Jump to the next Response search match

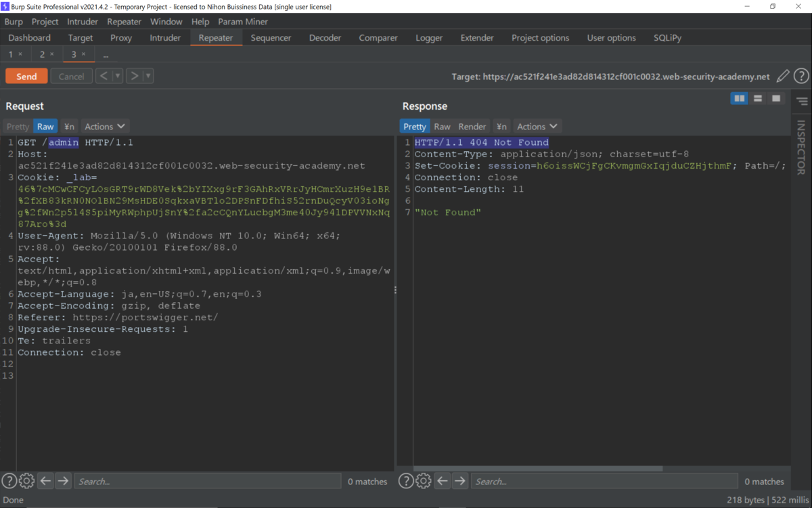[459, 481]
